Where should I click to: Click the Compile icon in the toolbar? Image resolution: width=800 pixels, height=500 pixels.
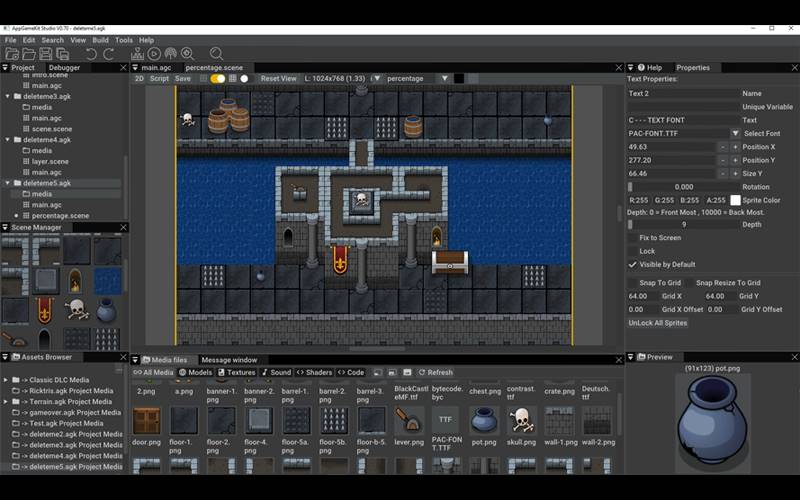click(x=138, y=53)
